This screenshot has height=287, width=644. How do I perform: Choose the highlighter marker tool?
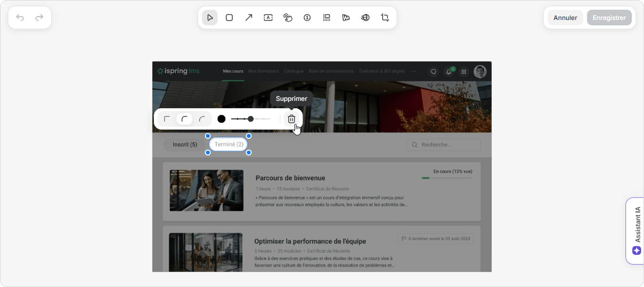[346, 18]
